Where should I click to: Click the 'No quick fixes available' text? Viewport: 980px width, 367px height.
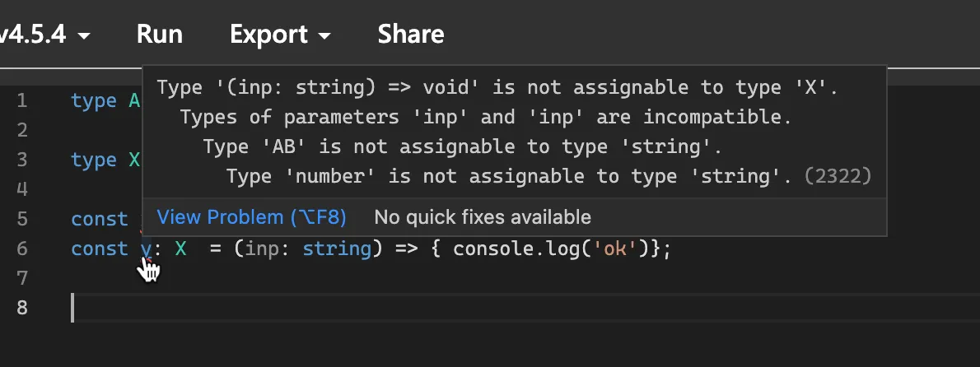[x=483, y=217]
